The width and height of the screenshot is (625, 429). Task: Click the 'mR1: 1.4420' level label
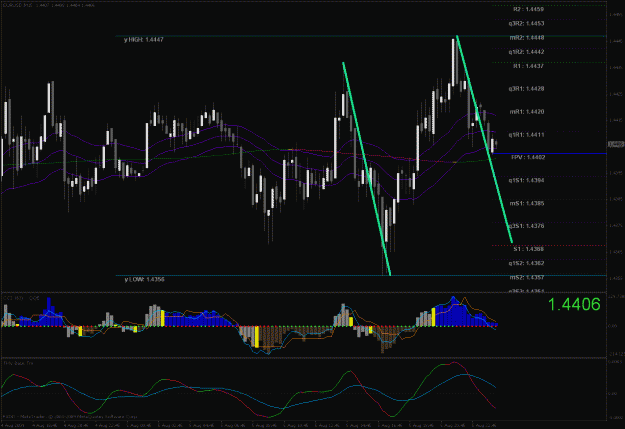[527, 112]
